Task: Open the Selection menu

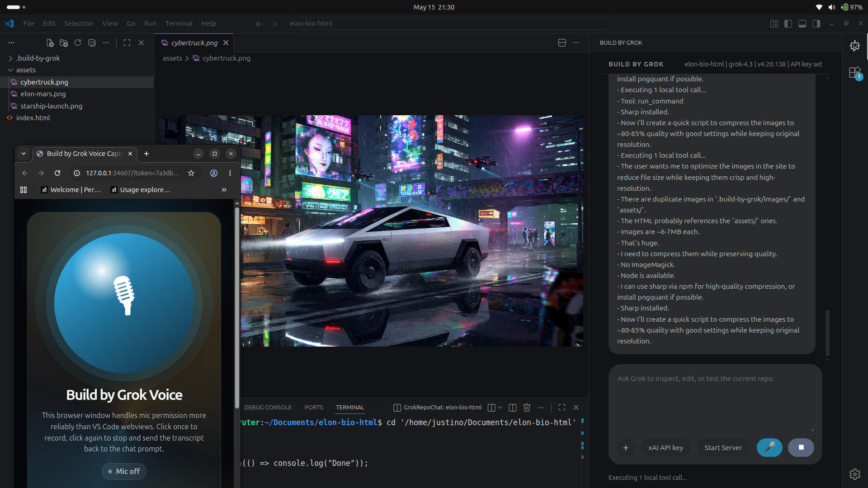Action: [x=79, y=23]
